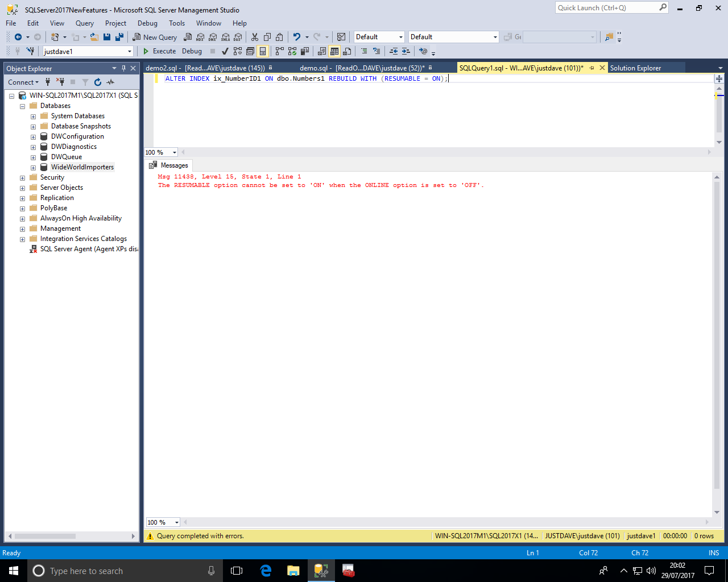728x582 pixels.
Task: Click the Save All icon
Action: pos(119,37)
